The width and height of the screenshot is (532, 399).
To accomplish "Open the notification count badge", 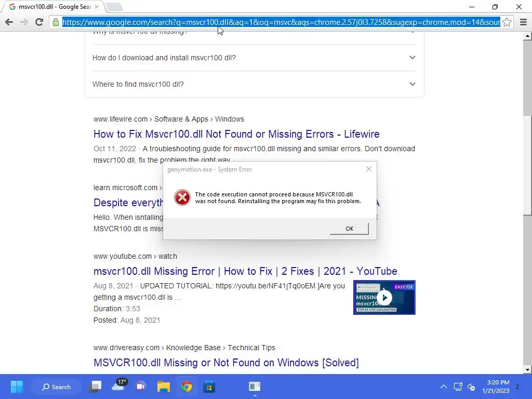I will pyautogui.click(x=517, y=387).
